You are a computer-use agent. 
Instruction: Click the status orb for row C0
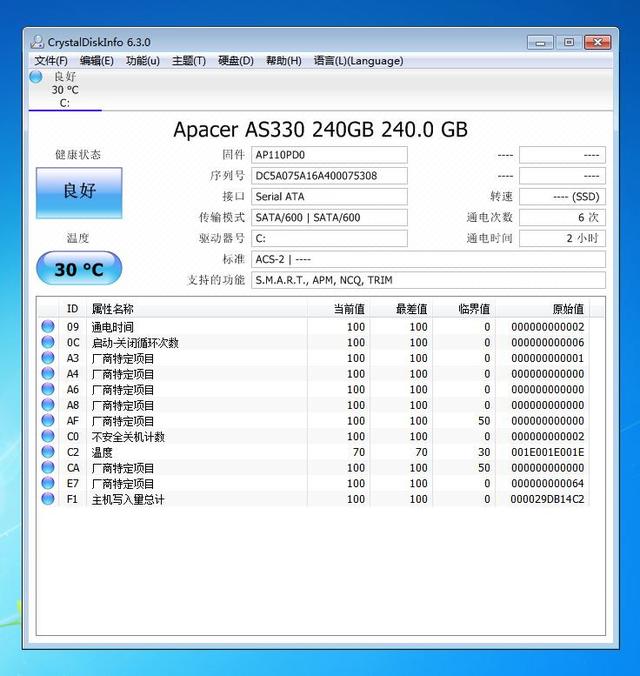48,436
